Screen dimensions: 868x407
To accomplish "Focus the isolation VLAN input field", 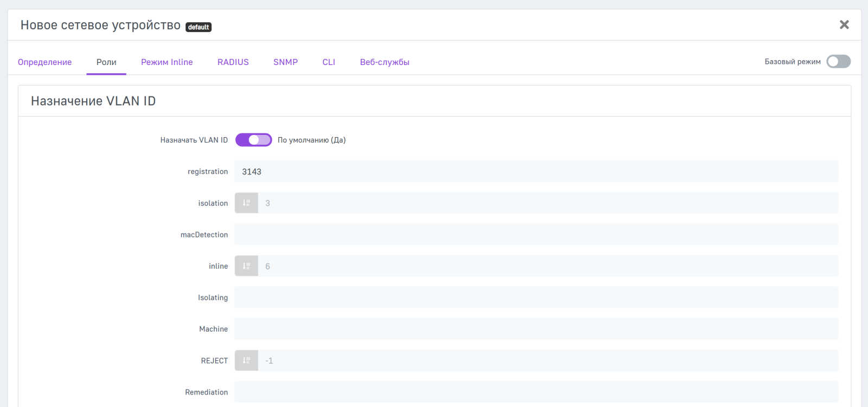I will (x=548, y=203).
